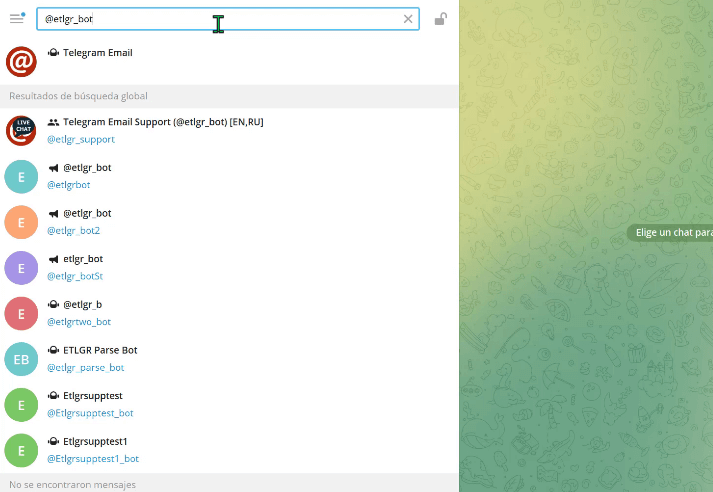Open the hamburger main menu
Viewport: 713px width, 492px height.
point(16,19)
